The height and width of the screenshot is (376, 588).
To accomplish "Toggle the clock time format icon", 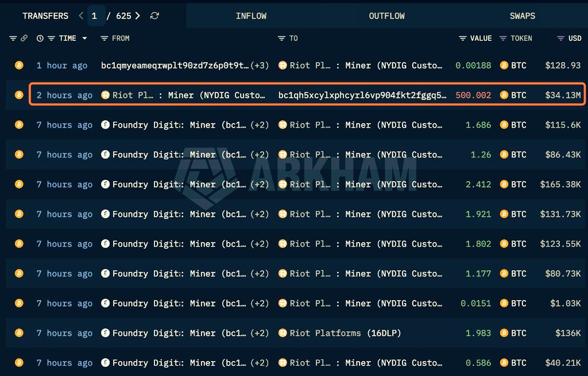I will (40, 39).
